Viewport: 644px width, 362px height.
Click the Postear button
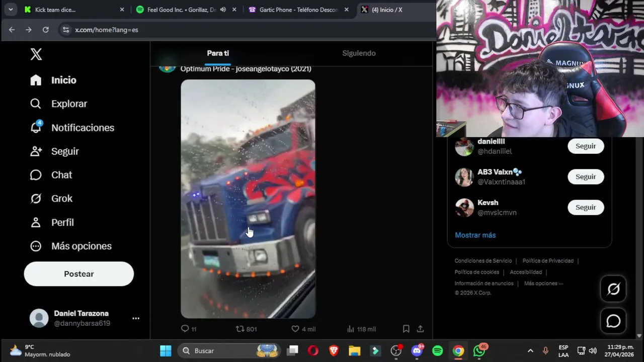[x=79, y=274]
